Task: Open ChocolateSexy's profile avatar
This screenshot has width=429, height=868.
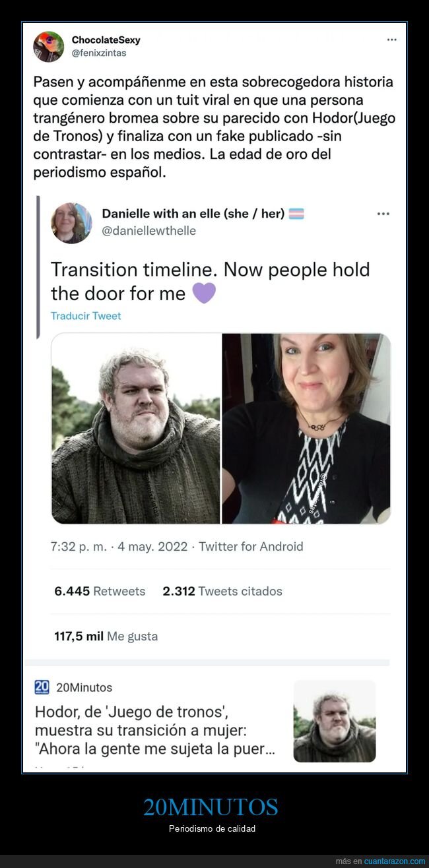Action: tap(49, 46)
